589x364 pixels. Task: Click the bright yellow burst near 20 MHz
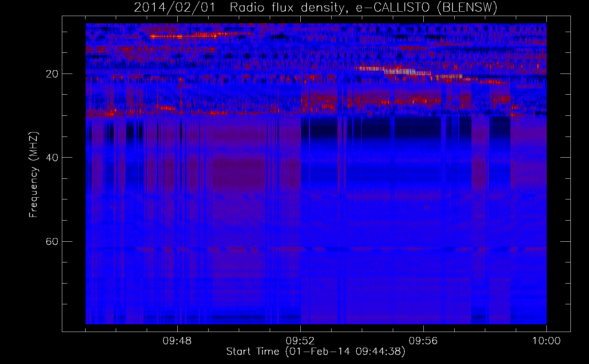click(408, 72)
